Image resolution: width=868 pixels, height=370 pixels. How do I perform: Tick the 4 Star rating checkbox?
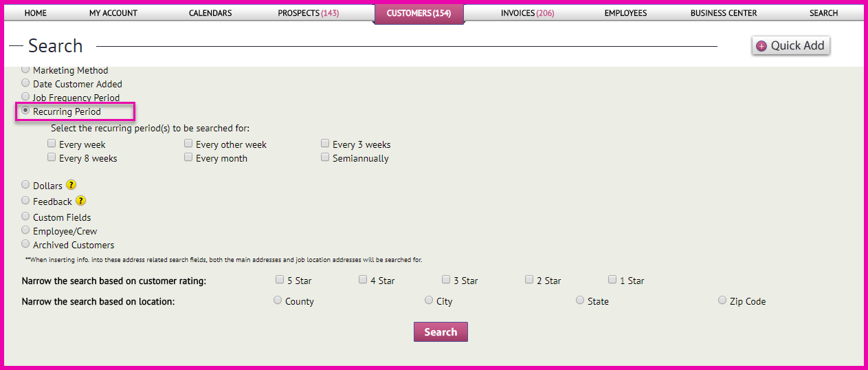363,279
